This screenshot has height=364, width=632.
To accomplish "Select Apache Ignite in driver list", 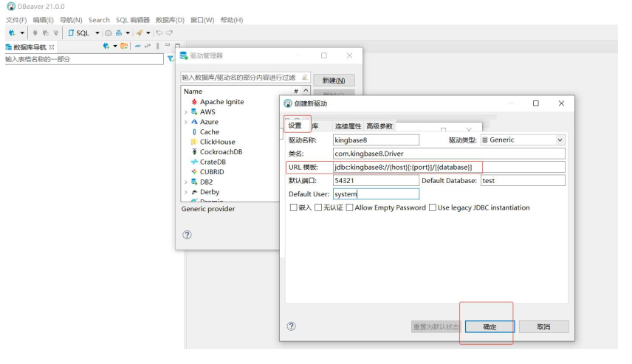I will (x=221, y=102).
